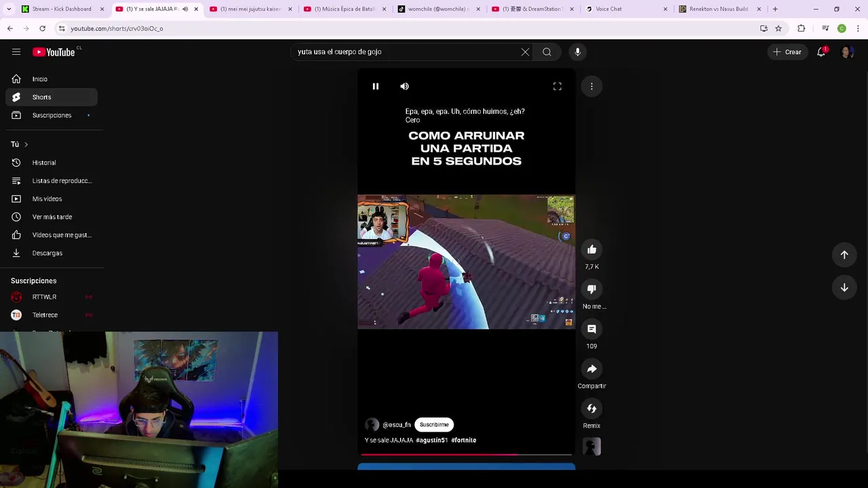Go to the YouTube home logo
The image size is (868, 488).
[x=54, y=52]
